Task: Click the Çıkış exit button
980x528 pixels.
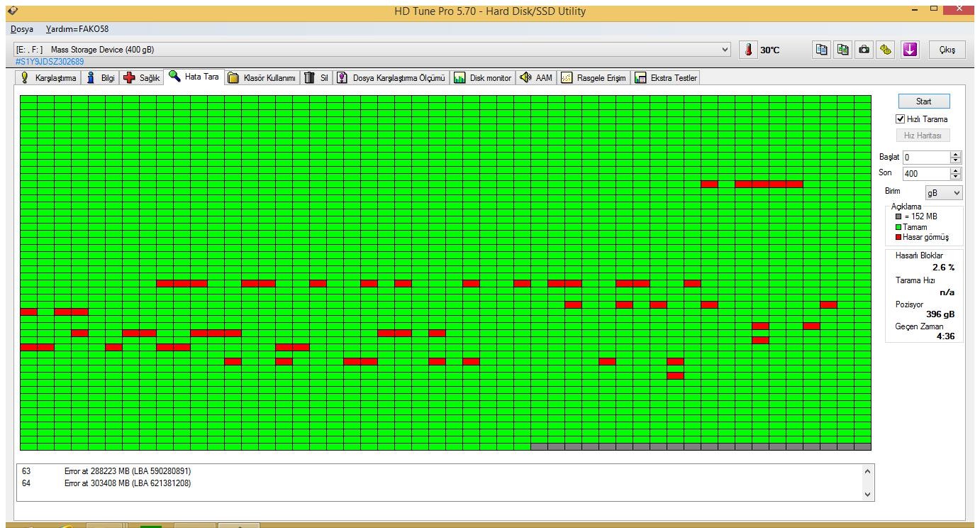Action: coord(947,50)
